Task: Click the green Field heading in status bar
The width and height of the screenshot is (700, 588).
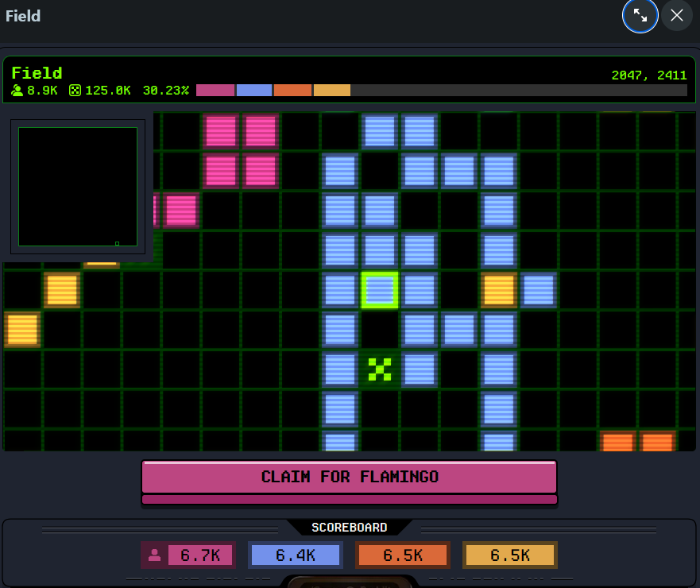Action: pyautogui.click(x=37, y=73)
